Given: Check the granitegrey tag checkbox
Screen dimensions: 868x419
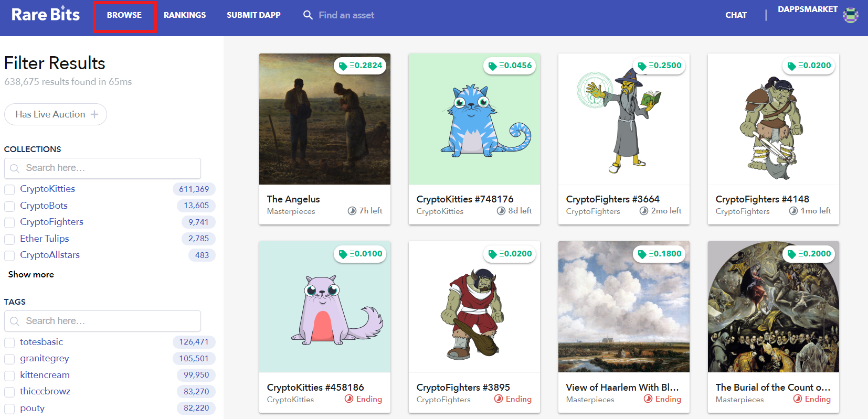Looking at the screenshot, I should (x=9, y=359).
